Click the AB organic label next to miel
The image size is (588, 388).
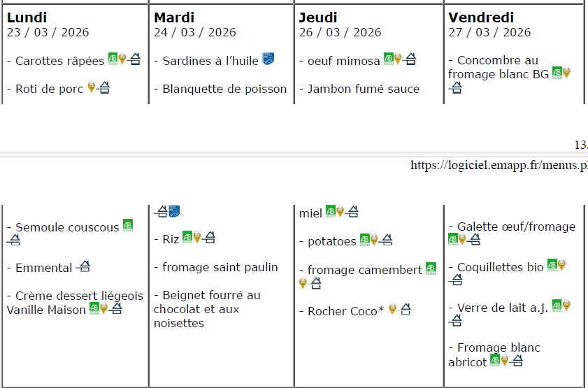pos(330,210)
